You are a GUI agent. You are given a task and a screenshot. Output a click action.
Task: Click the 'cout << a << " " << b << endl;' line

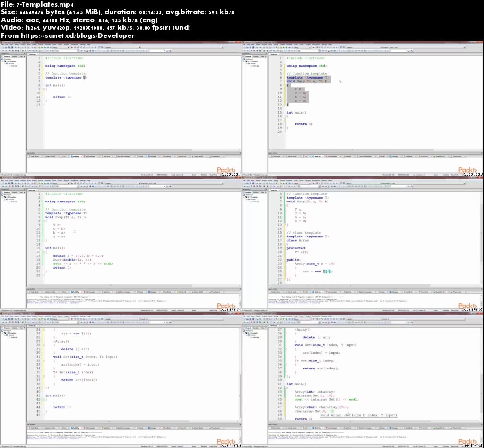tap(83, 264)
